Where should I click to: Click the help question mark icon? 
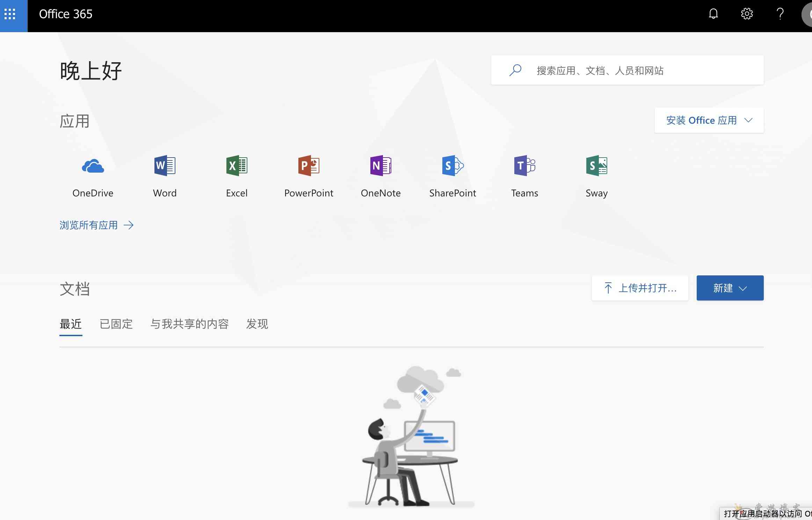pyautogui.click(x=780, y=14)
